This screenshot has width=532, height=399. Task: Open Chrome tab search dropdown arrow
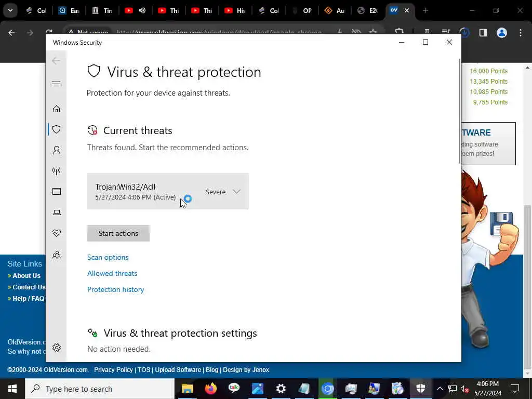[10, 10]
